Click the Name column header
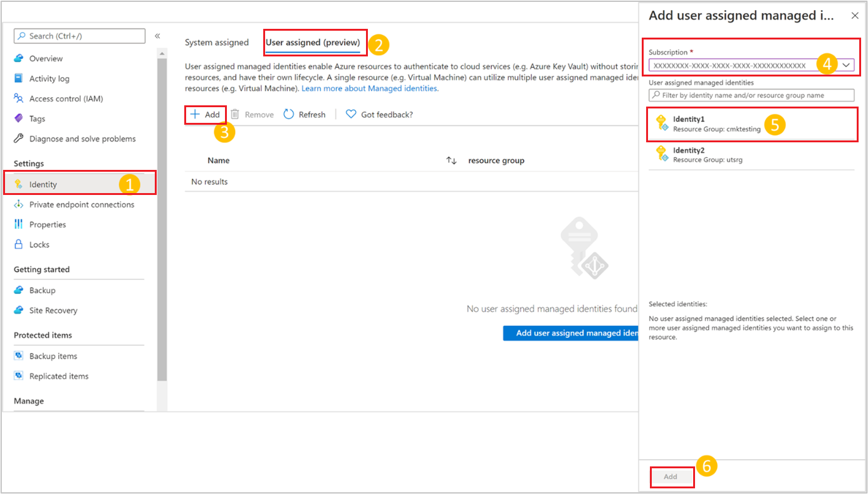868x494 pixels. pyautogui.click(x=219, y=160)
